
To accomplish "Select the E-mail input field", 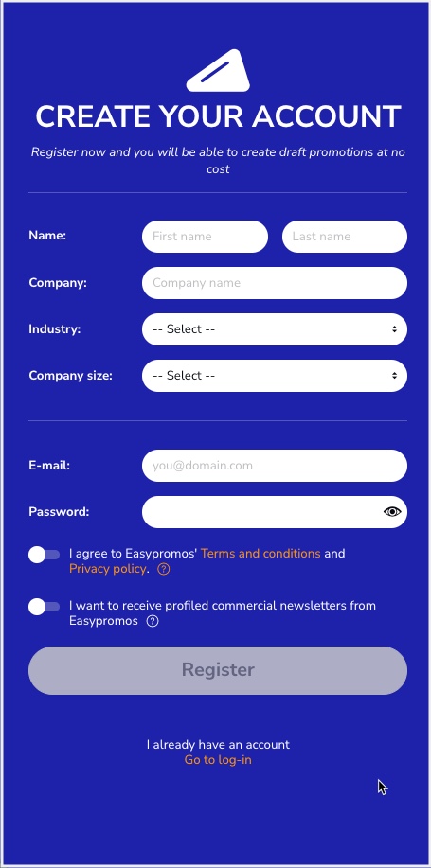I will [x=275, y=466].
